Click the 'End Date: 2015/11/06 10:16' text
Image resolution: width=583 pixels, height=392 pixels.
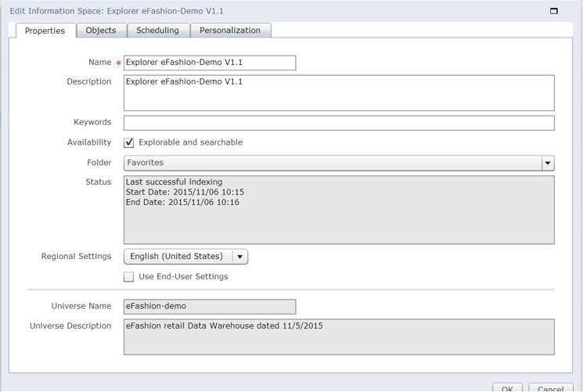point(182,203)
